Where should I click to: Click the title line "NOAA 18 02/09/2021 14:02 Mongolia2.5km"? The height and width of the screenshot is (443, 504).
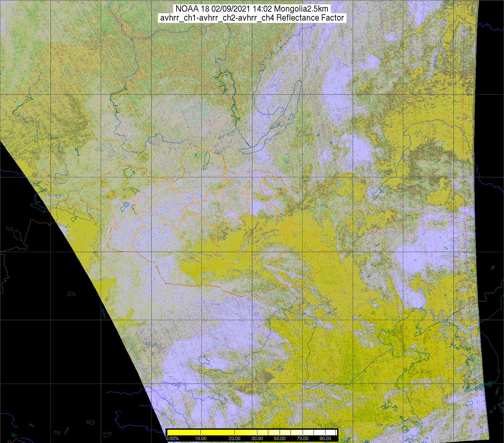[x=252, y=9]
